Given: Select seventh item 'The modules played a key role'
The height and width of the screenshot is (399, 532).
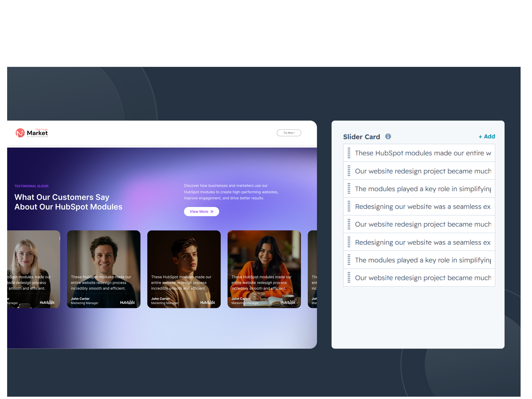Looking at the screenshot, I should tap(419, 260).
